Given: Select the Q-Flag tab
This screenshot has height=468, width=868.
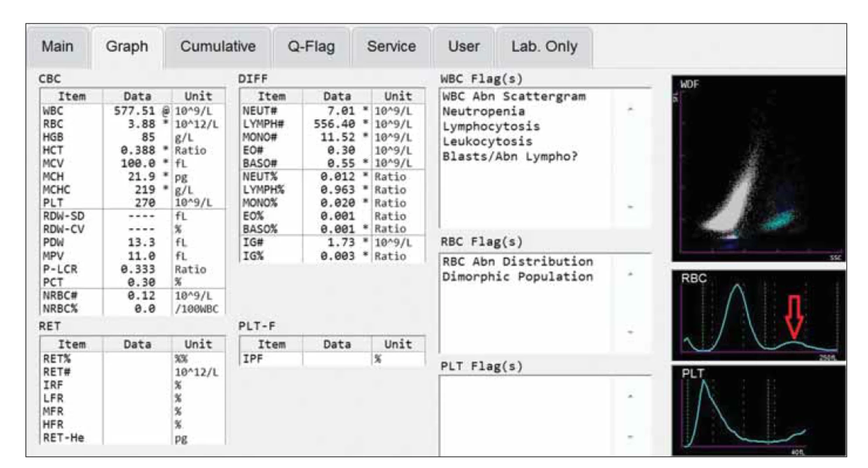Looking at the screenshot, I should [x=311, y=47].
